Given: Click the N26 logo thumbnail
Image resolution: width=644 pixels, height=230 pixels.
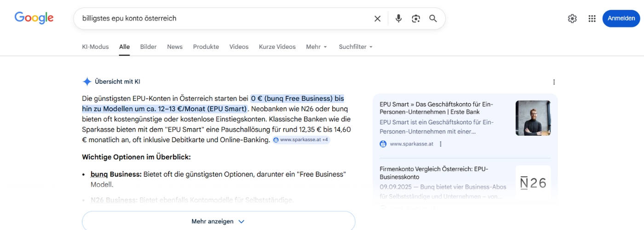Looking at the screenshot, I should [533, 183].
